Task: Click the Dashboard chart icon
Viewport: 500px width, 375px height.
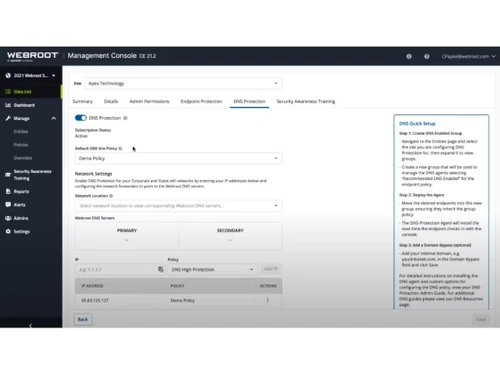Action: 8,105
